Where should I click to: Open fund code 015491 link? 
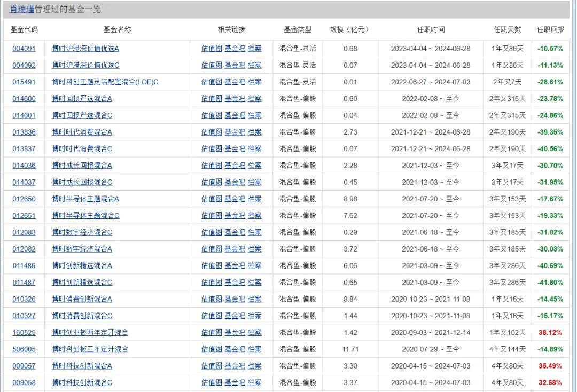pyautogui.click(x=24, y=82)
